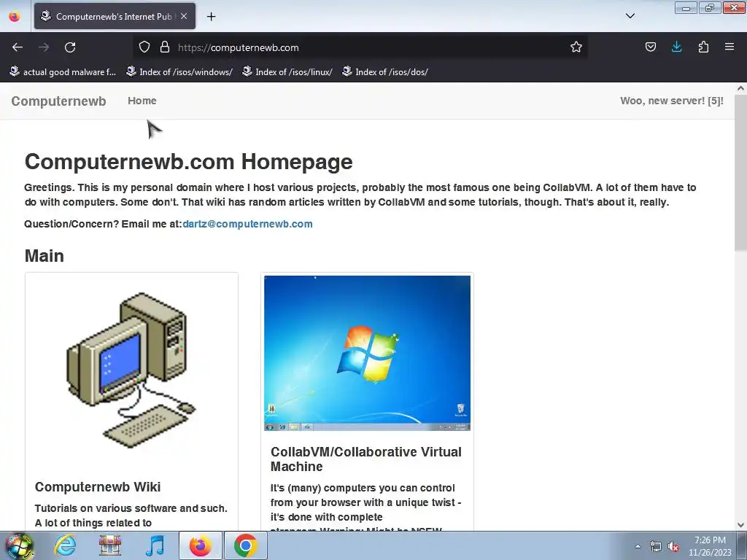The image size is (747, 560).
Task: Open the Windows 7 desktop thumbnail
Action: [x=368, y=353]
